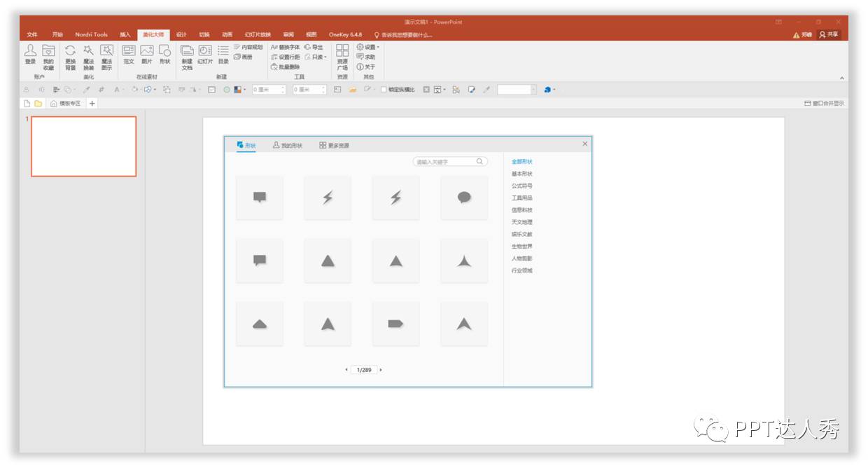Open the empty combo box in toolbar
The height and width of the screenshot is (468, 868).
517,90
